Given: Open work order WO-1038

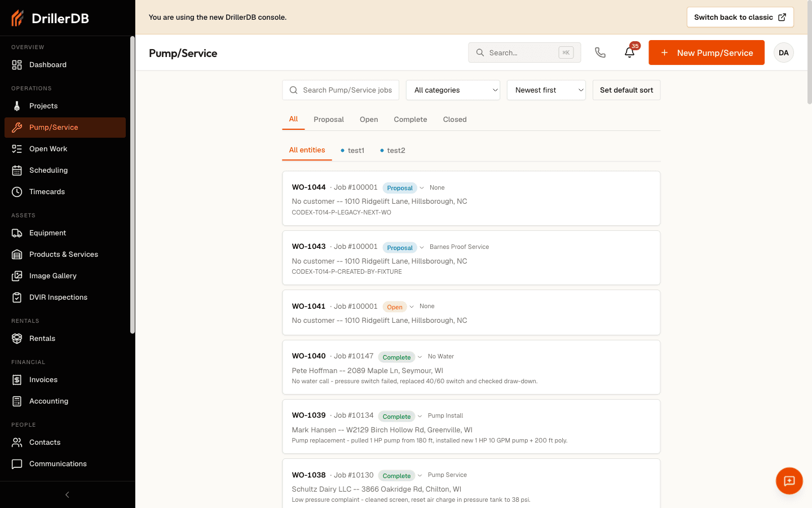Looking at the screenshot, I should click(471, 484).
